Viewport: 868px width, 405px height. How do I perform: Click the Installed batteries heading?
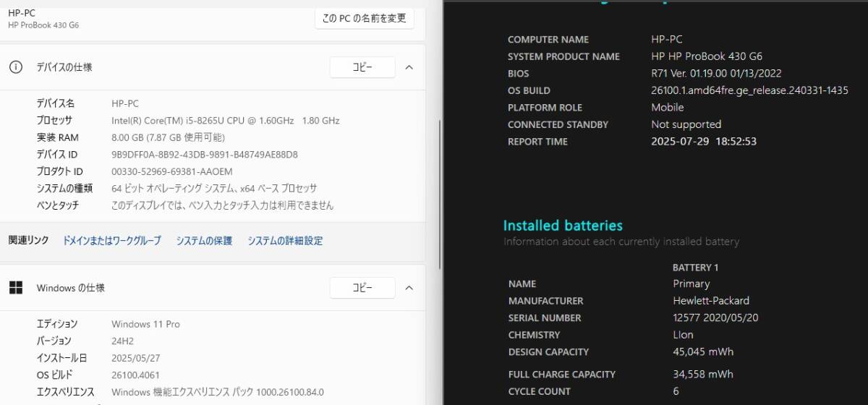coord(563,226)
